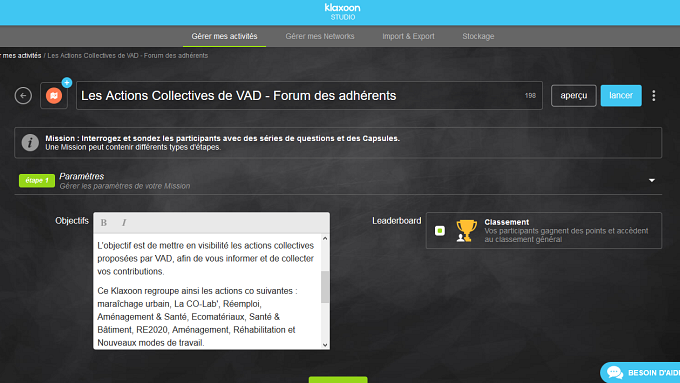This screenshot has width=680, height=383.
Task: Click the blue plus badge icon
Action: click(x=66, y=82)
